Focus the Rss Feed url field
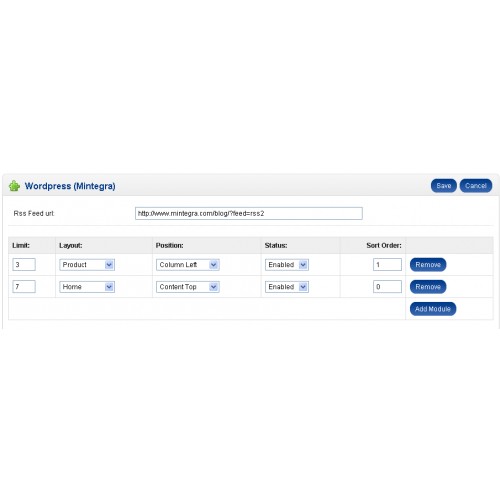500x500 pixels. 249,213
